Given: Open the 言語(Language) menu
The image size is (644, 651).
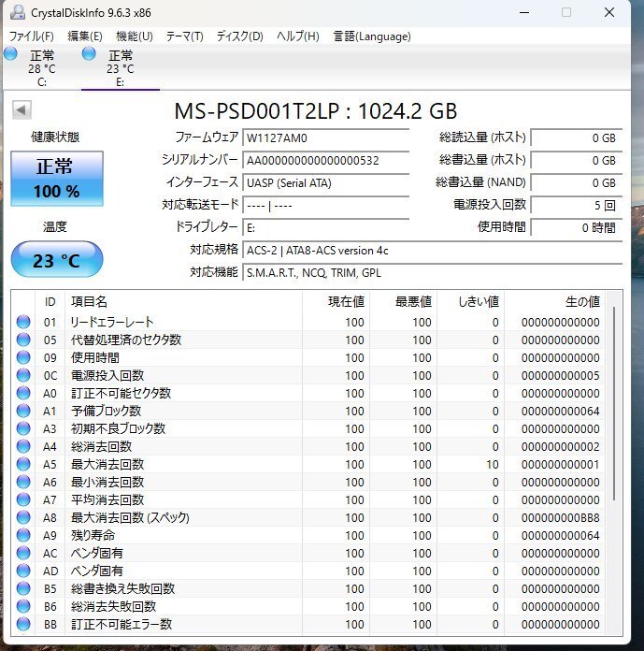Looking at the screenshot, I should click(x=372, y=36).
